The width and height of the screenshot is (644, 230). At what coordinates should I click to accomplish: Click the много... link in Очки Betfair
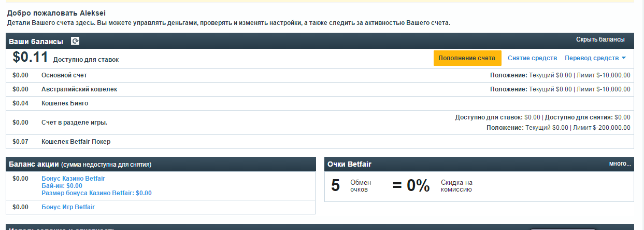pos(620,164)
